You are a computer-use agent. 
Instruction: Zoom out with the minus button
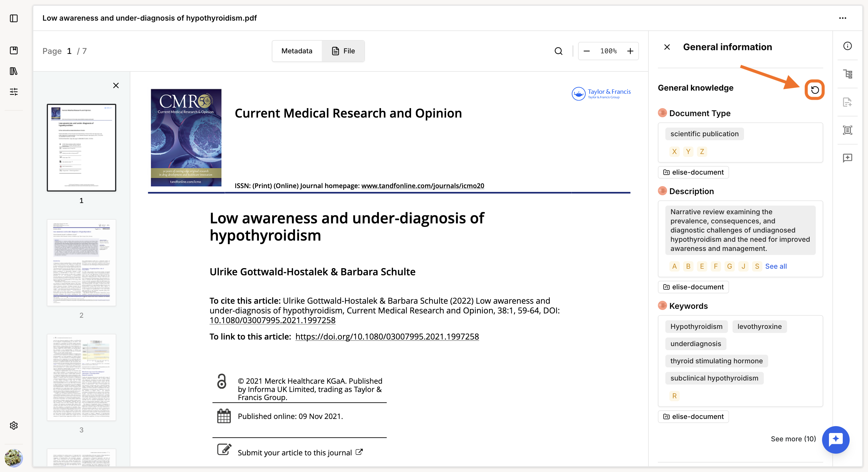click(x=587, y=51)
